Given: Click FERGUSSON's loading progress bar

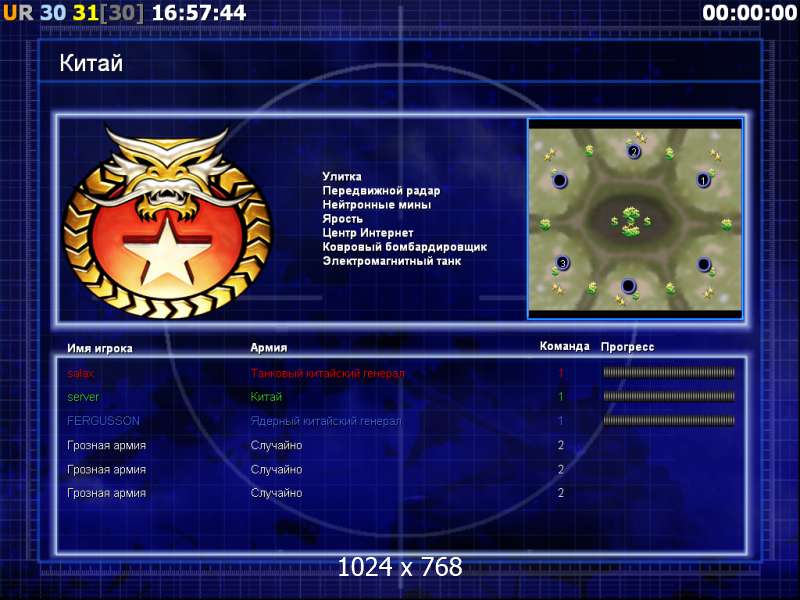Looking at the screenshot, I should tap(669, 420).
